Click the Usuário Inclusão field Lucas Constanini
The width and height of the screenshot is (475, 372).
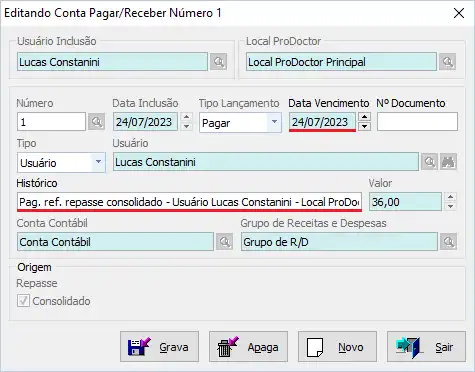point(112,62)
